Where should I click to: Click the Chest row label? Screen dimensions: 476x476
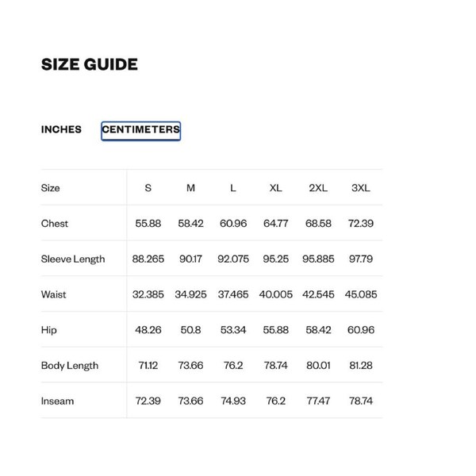click(x=55, y=224)
